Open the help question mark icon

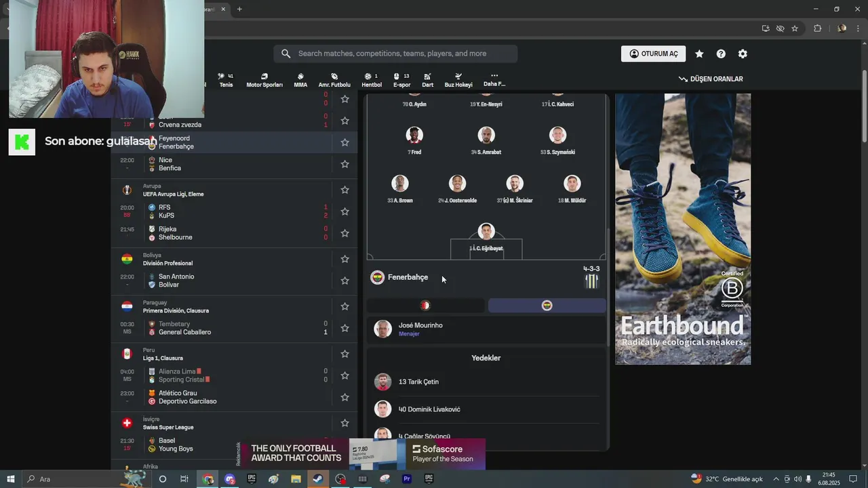721,54
